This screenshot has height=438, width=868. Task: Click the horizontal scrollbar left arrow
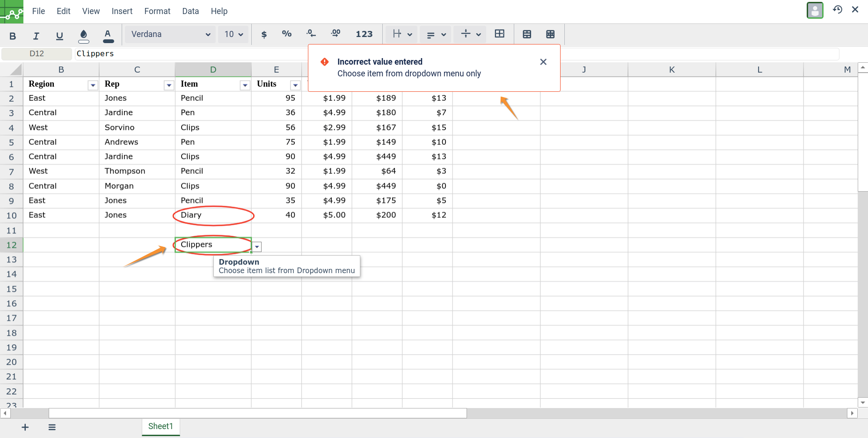pos(5,413)
